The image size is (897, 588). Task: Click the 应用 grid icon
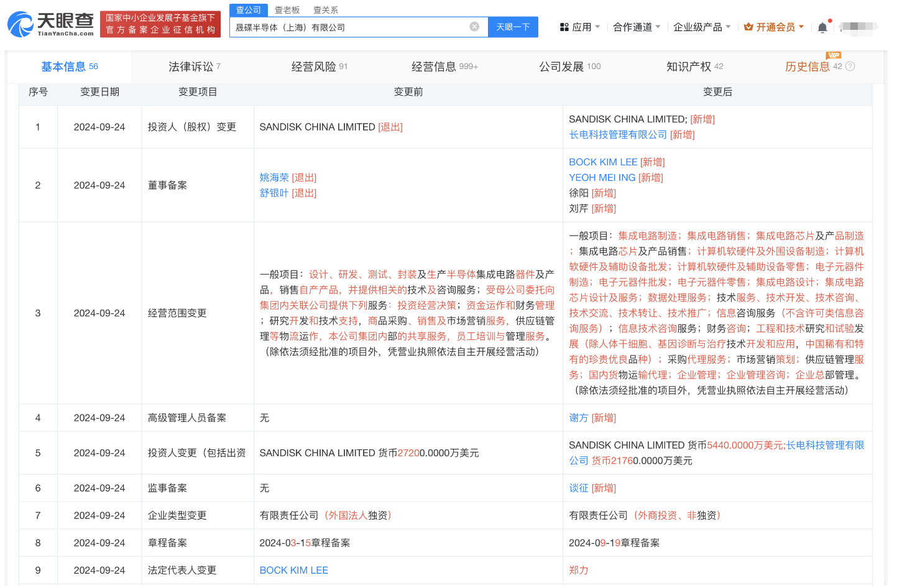[x=564, y=27]
